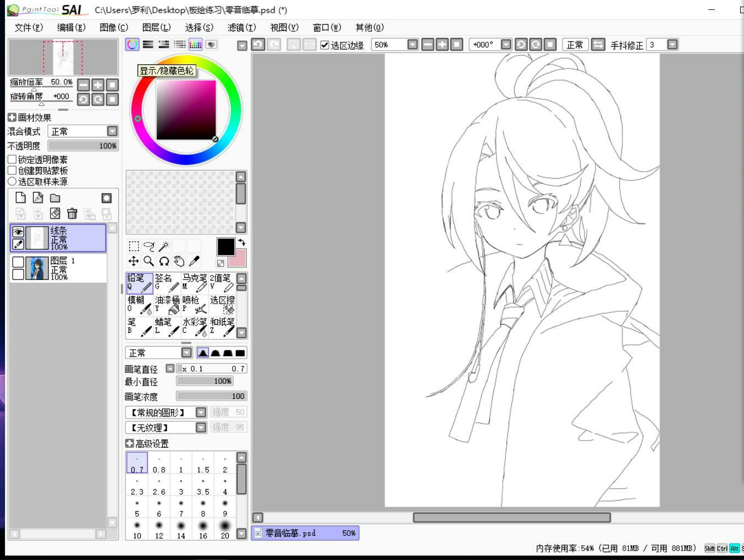Open the 滤镜(T) menu
744x560 pixels.
pos(242,27)
